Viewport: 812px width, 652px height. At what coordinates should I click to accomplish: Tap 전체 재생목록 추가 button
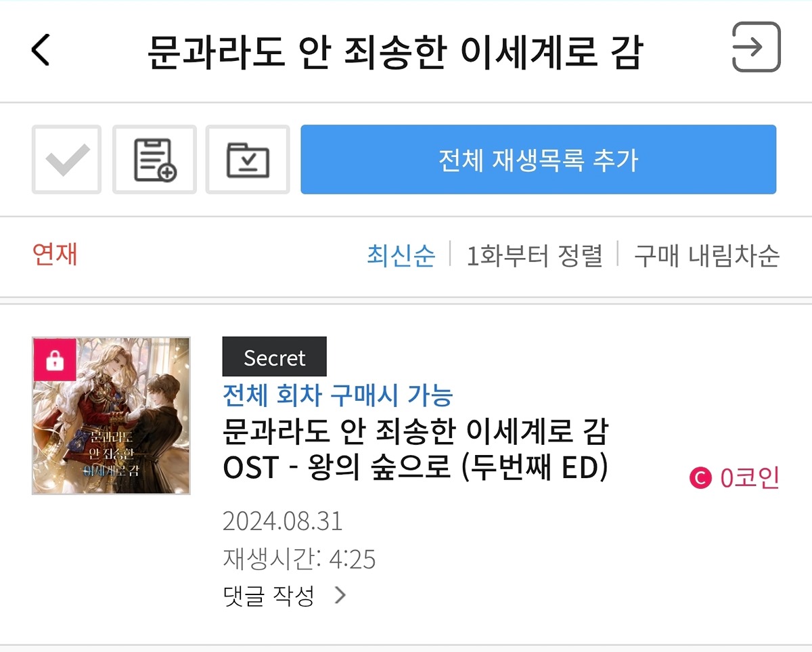pyautogui.click(x=539, y=159)
